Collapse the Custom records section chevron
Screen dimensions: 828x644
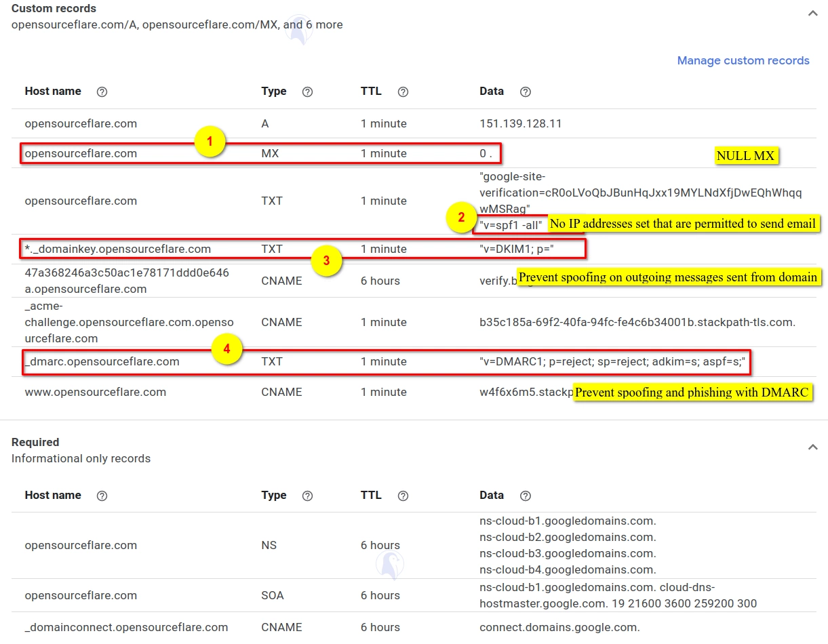[812, 13]
